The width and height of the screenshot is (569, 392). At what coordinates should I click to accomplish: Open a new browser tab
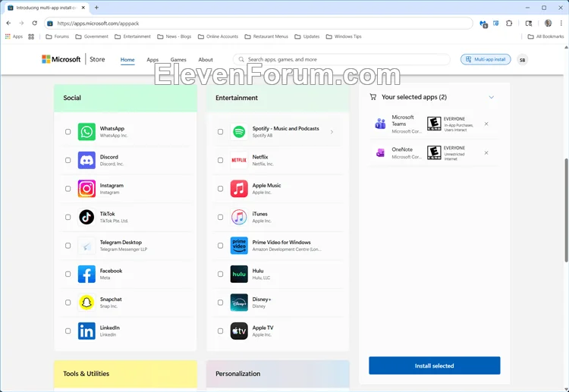click(x=96, y=8)
